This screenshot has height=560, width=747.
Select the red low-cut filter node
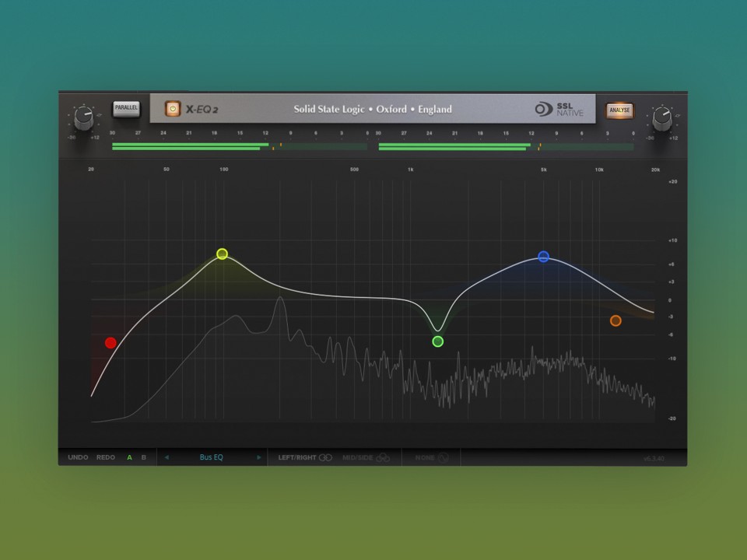pyautogui.click(x=110, y=343)
